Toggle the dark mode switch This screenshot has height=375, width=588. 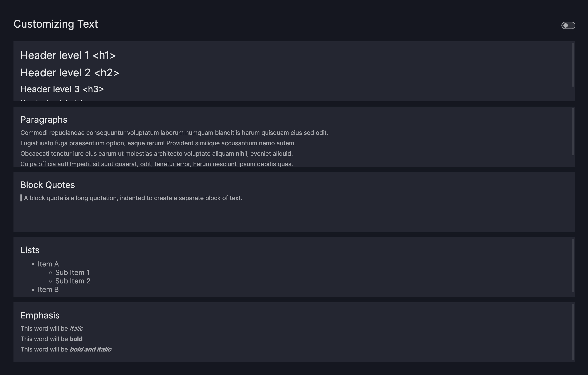coord(568,25)
